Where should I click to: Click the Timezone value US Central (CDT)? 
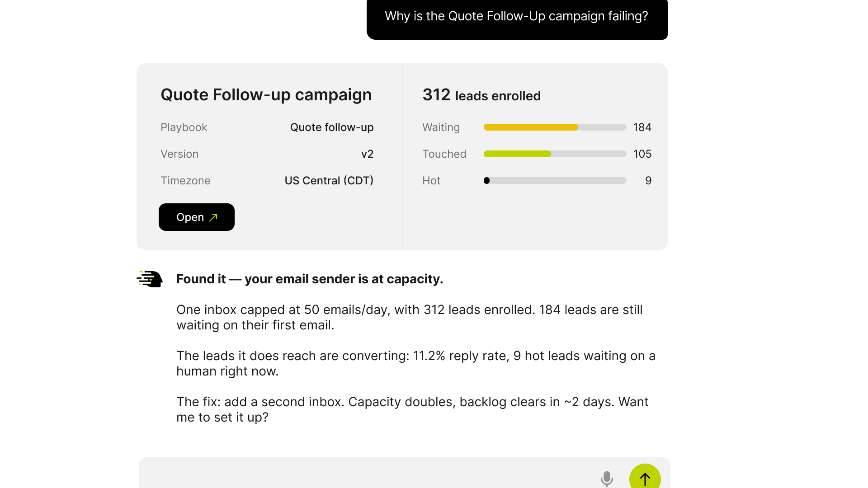pyautogui.click(x=329, y=181)
